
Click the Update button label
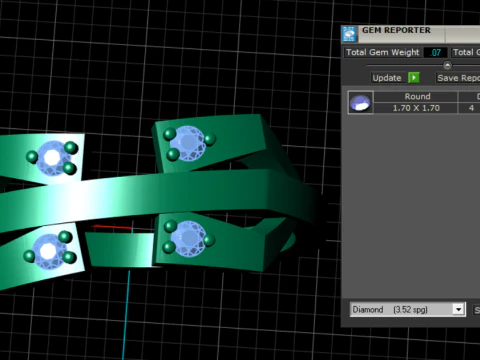coord(387,78)
